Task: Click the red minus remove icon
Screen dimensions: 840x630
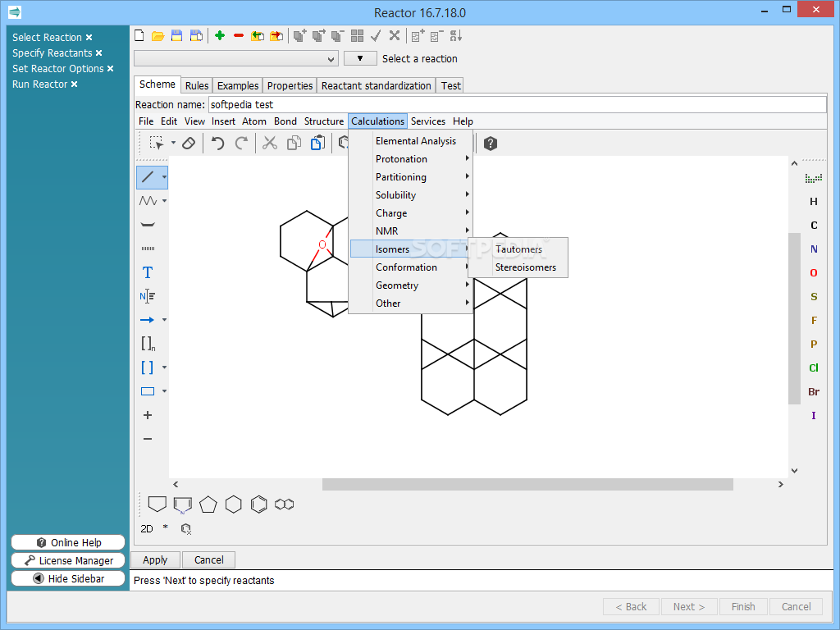Action: (239, 36)
